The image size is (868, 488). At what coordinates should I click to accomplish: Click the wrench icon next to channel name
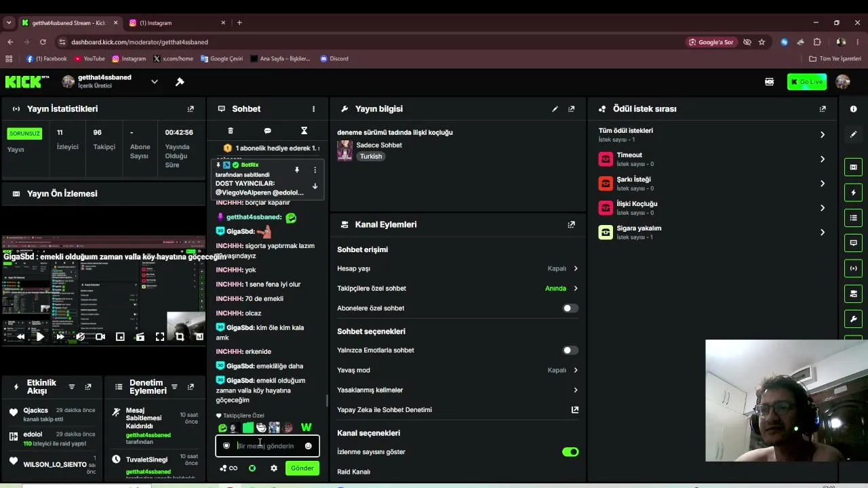180,82
